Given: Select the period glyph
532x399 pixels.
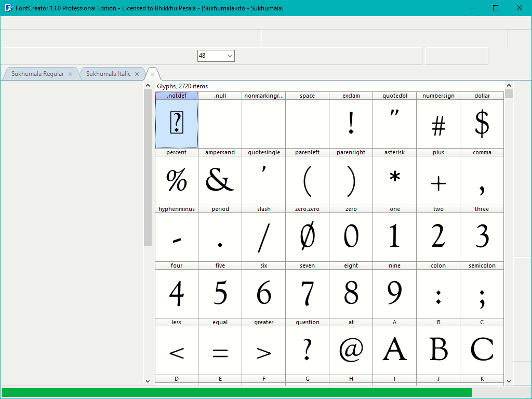Looking at the screenshot, I should click(220, 233).
